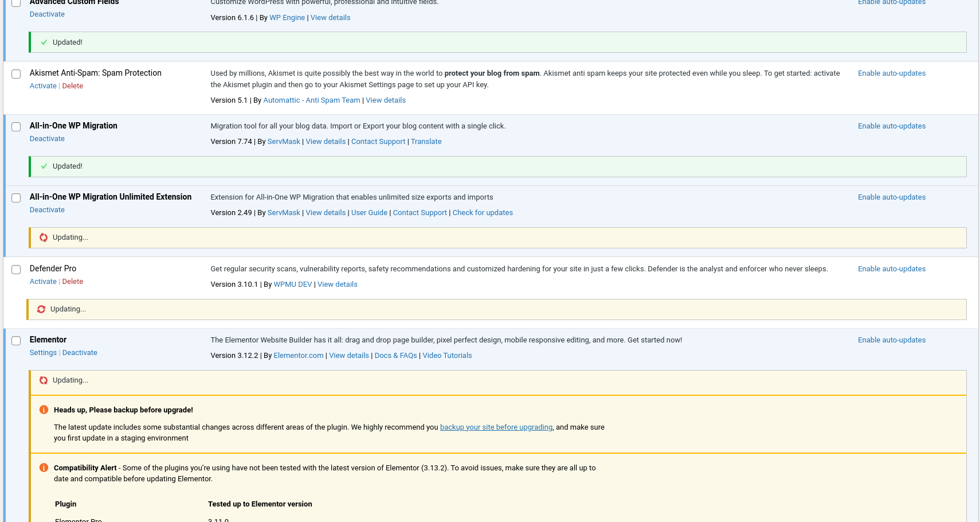Click the green checkmark in Advanced Custom Fields updated notice
This screenshot has width=980, height=522.
coord(44,42)
